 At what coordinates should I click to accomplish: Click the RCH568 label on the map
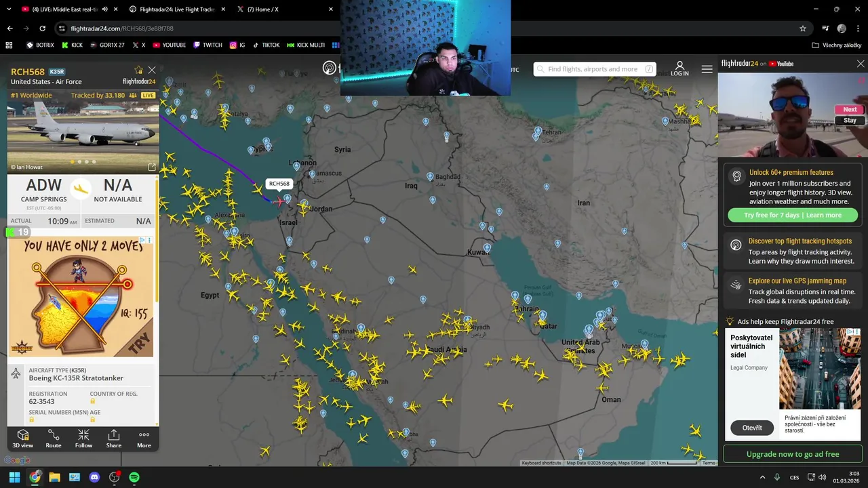(279, 184)
